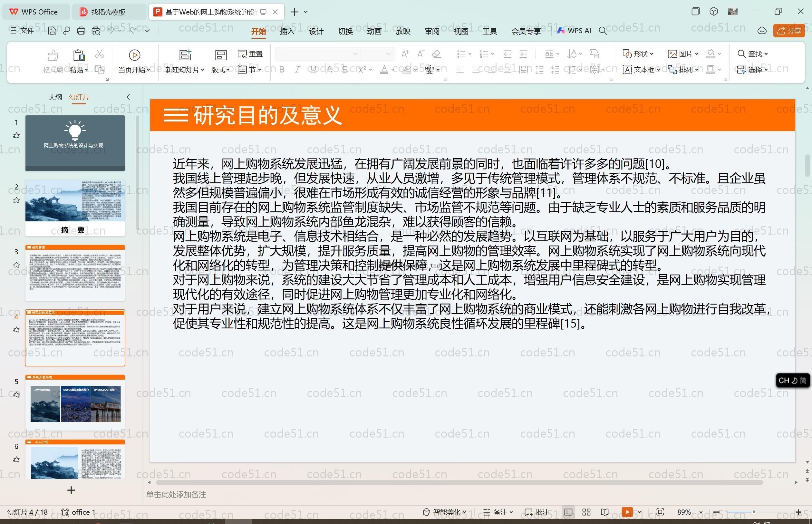Switch to the 找稻壳模板 window tab

(x=109, y=12)
